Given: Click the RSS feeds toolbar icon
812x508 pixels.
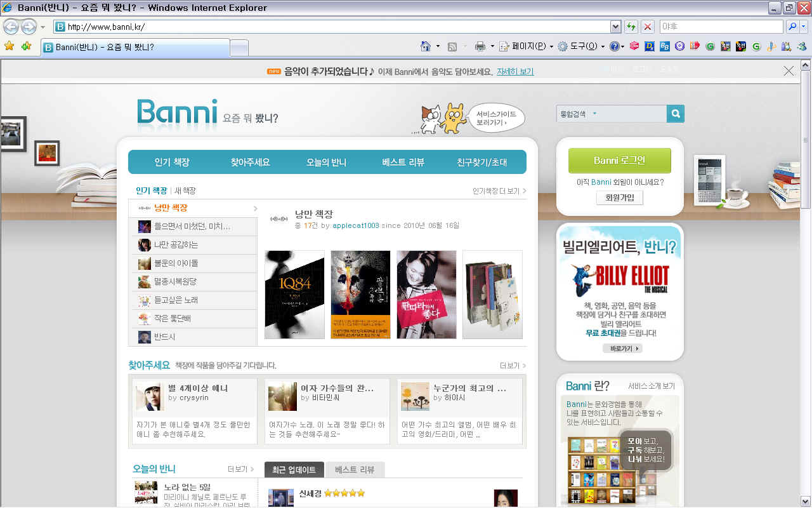Looking at the screenshot, I should coord(452,46).
